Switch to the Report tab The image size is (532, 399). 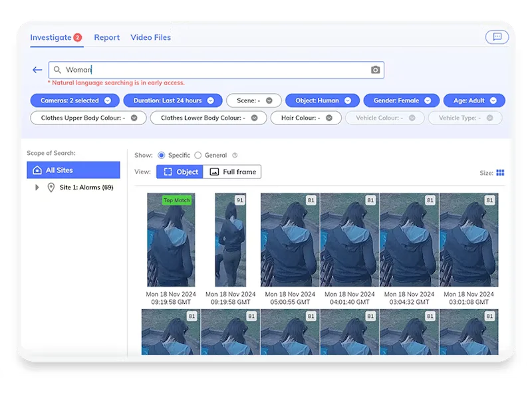click(106, 37)
